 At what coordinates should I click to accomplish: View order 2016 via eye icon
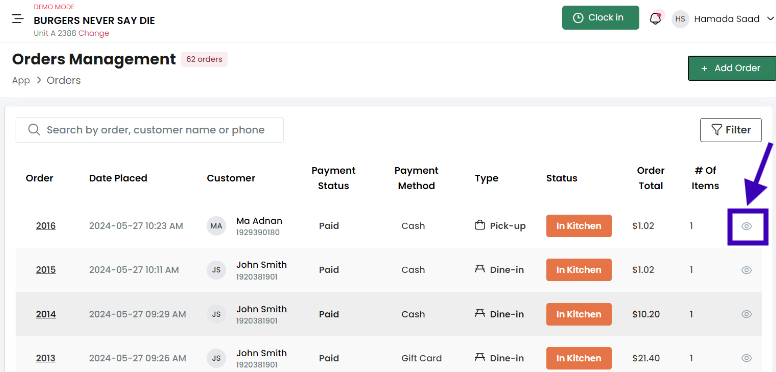click(x=747, y=226)
